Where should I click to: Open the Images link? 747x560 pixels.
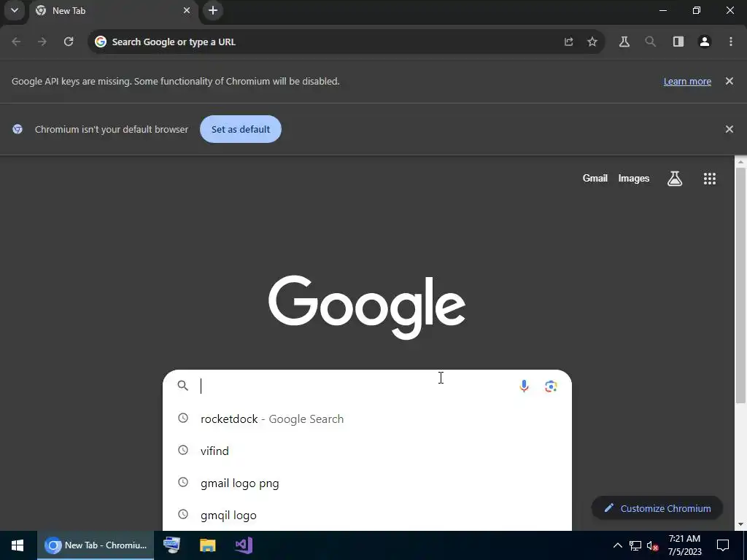tap(634, 178)
